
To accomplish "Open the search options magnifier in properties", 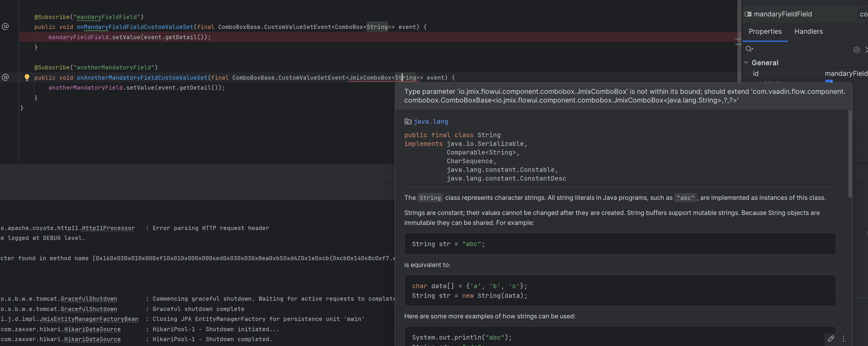I will 749,49.
